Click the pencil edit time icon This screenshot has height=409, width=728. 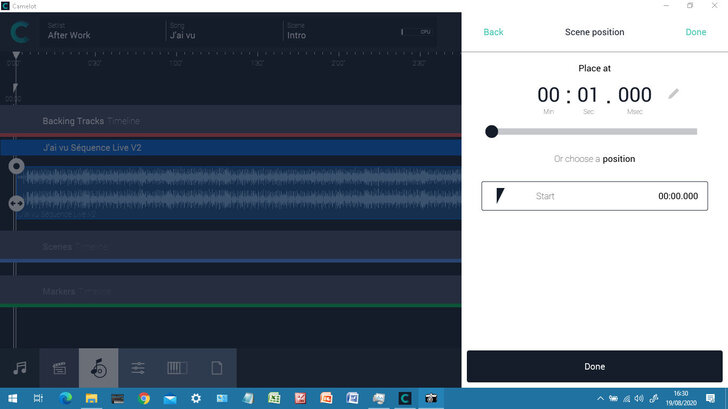[673, 94]
